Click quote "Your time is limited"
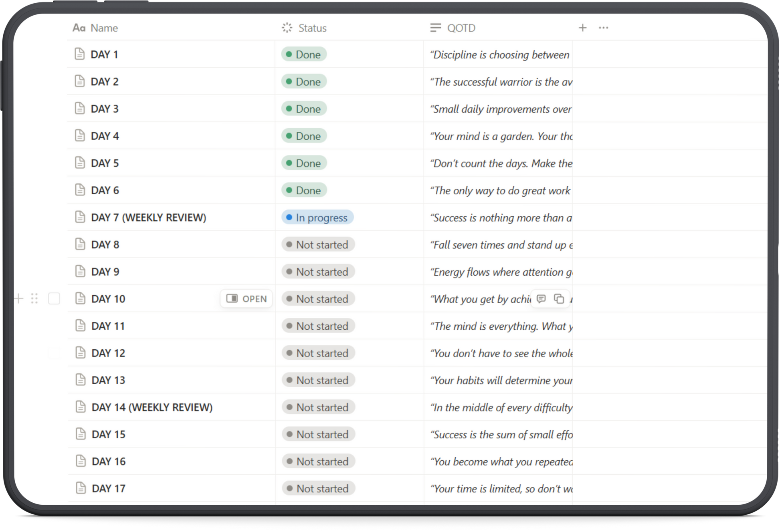The height and width of the screenshot is (532, 780). pos(476,489)
